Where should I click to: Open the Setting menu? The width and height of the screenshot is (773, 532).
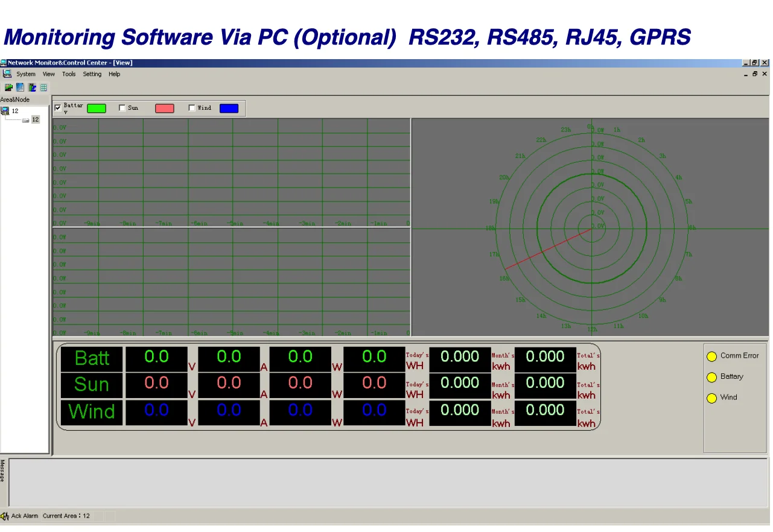tap(92, 74)
